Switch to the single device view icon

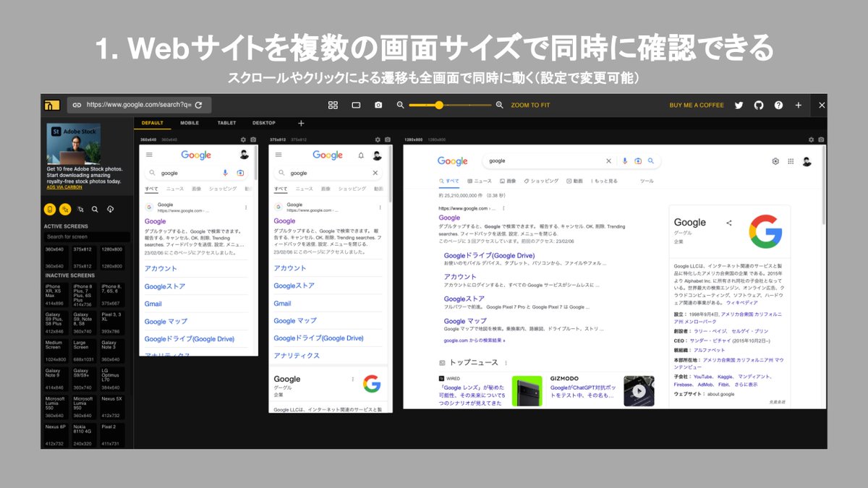point(356,105)
